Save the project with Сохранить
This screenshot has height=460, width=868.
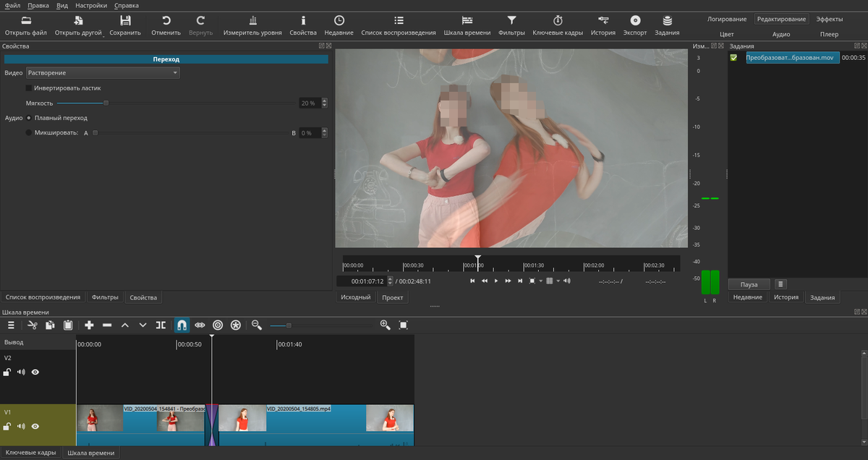[x=125, y=25]
